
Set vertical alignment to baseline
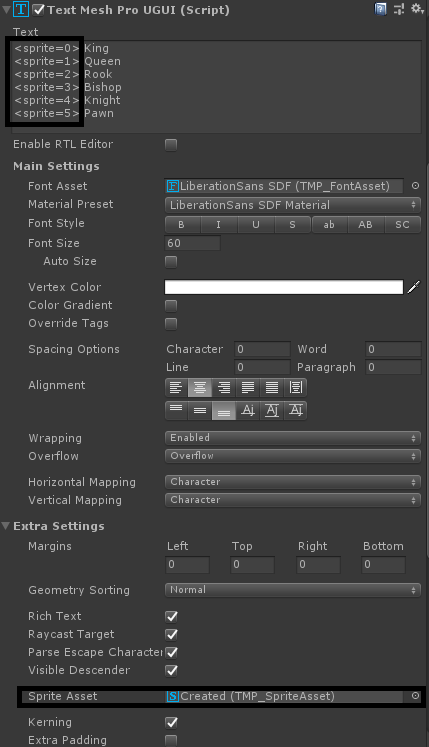point(248,410)
